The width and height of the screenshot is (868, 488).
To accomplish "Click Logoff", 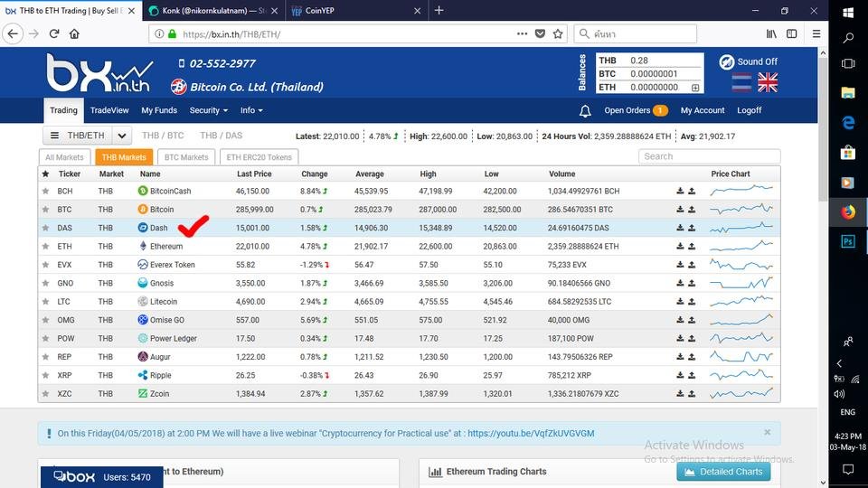I will tap(749, 110).
